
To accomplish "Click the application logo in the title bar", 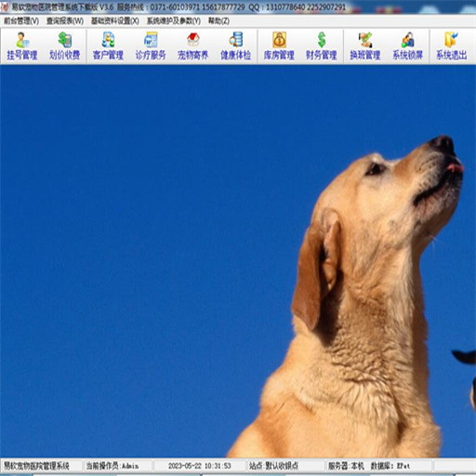I will 5,7.
